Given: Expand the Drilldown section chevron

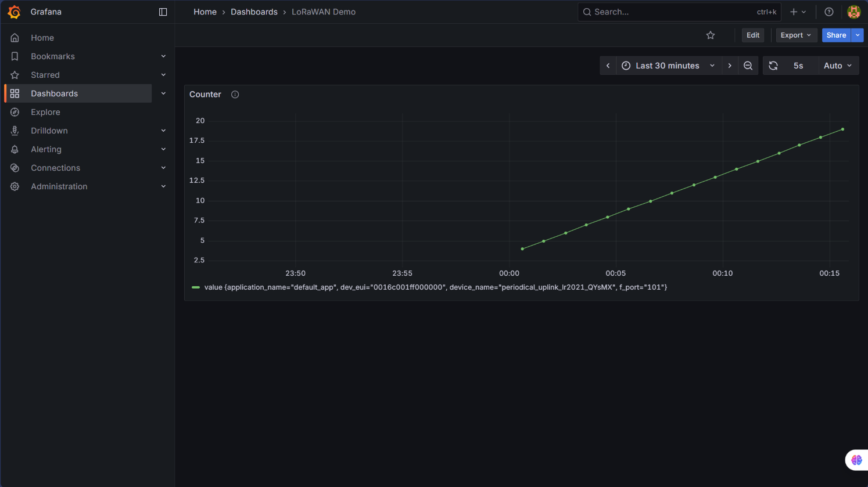Looking at the screenshot, I should tap(163, 131).
